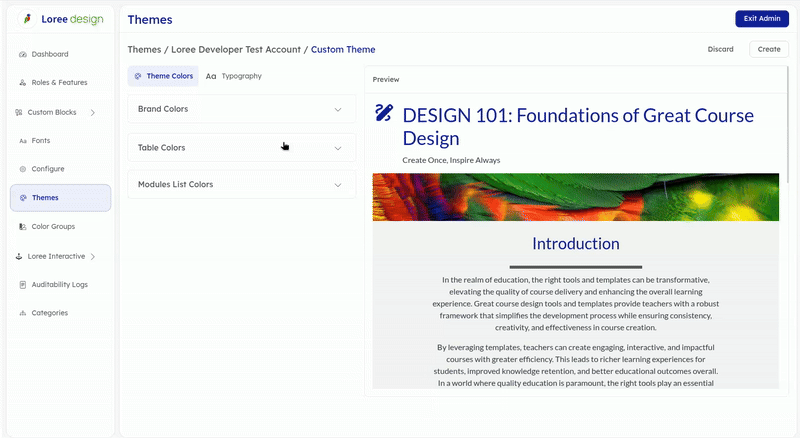Expand Custom Blocks submenu arrow
The width and height of the screenshot is (800, 438).
click(x=93, y=112)
